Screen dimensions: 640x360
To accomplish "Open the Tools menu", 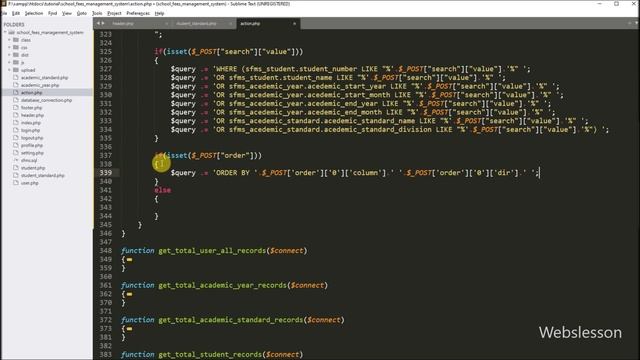I will [97, 13].
